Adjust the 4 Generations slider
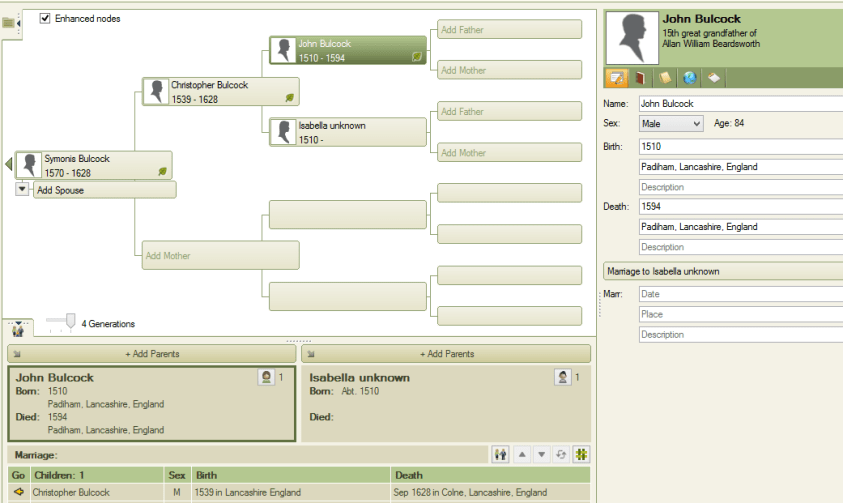Image resolution: width=843 pixels, height=503 pixels. coord(70,320)
